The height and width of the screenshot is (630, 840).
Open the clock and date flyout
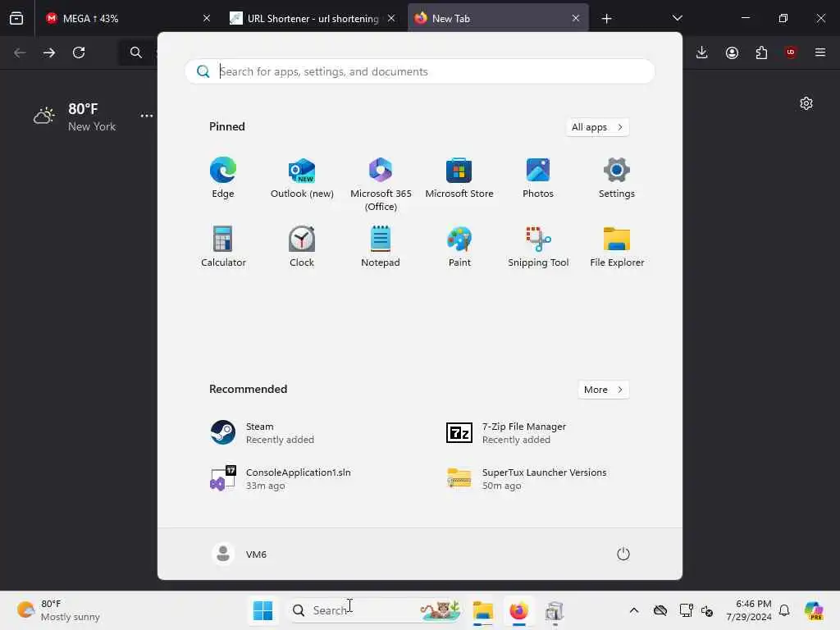pos(749,610)
